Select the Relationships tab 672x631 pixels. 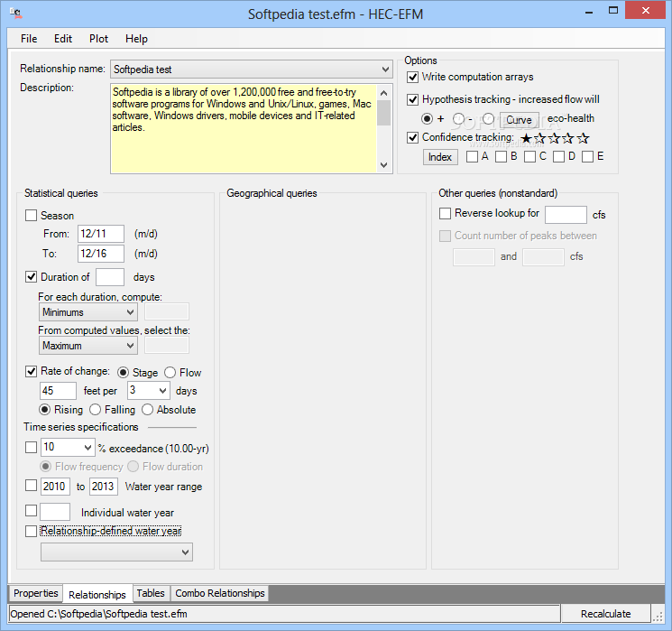click(x=97, y=595)
